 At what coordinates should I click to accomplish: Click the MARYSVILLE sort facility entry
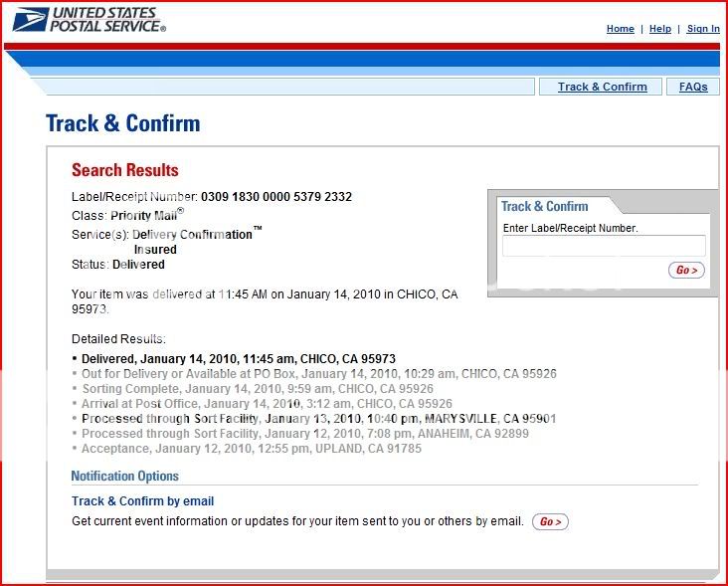319,419
